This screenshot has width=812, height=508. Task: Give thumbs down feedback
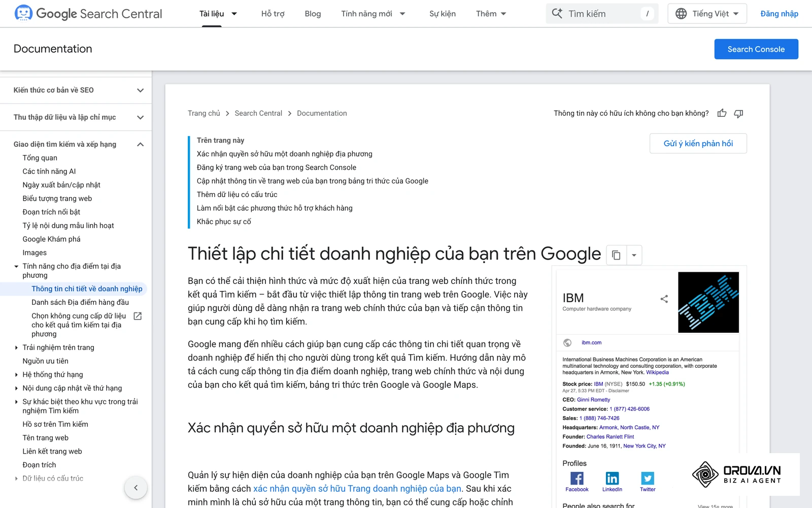(738, 113)
